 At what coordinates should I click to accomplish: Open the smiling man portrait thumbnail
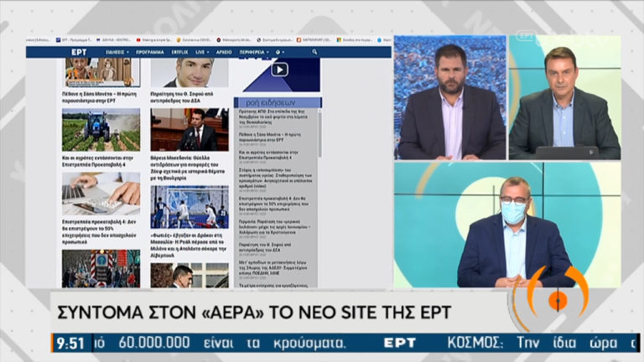click(190, 72)
